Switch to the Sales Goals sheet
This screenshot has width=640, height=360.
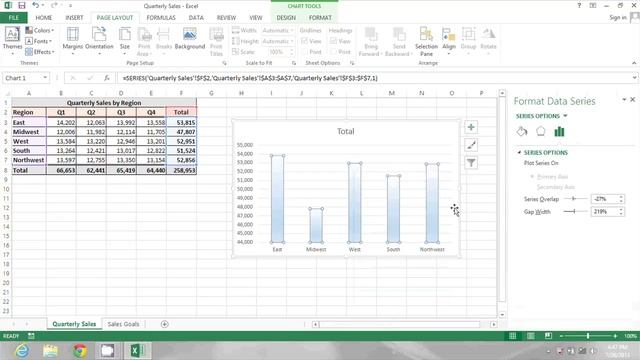coord(123,324)
